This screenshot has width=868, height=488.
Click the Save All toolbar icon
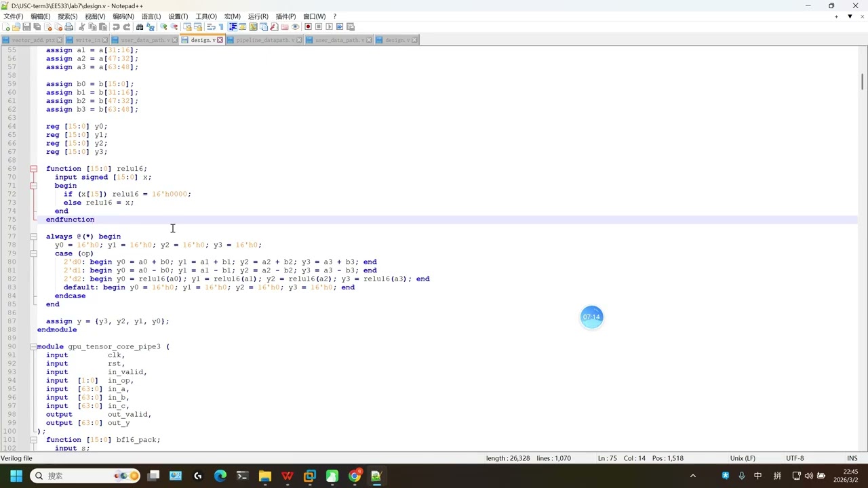point(37,27)
